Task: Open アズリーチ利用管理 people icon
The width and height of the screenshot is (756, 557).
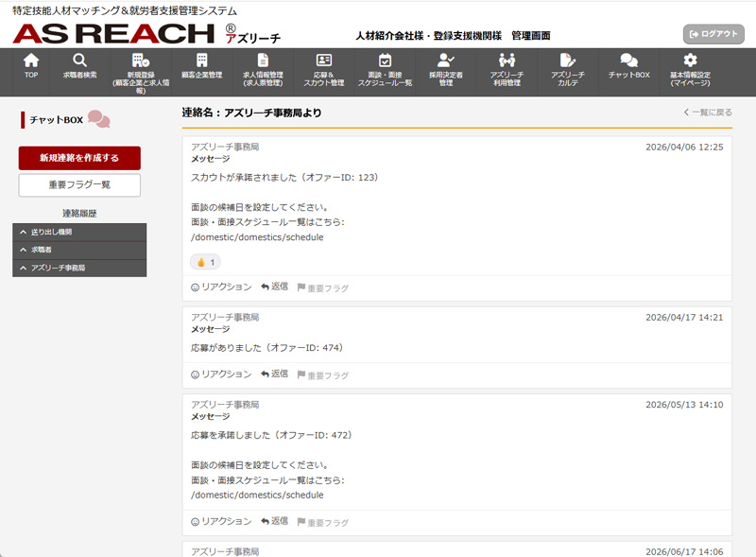Action: 507,61
